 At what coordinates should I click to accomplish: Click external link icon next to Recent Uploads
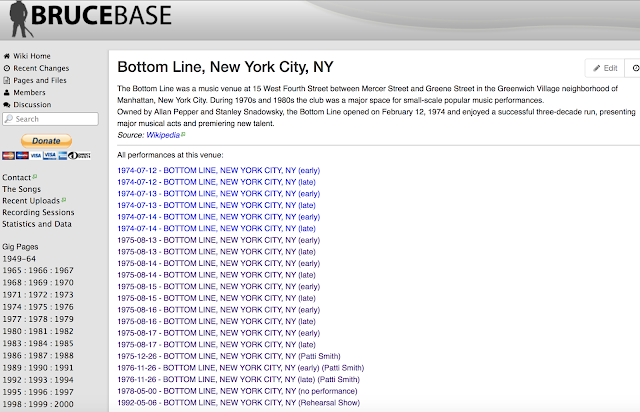pos(64,200)
